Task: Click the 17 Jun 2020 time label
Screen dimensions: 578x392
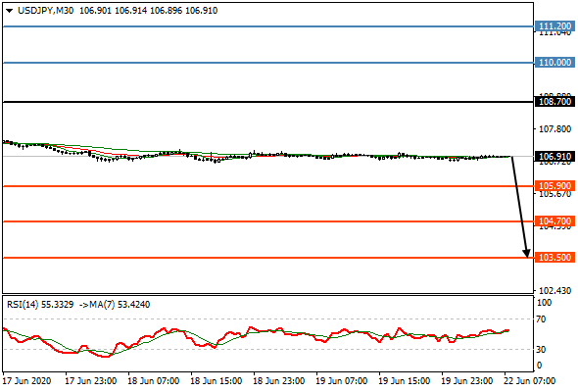Action: pyautogui.click(x=26, y=381)
